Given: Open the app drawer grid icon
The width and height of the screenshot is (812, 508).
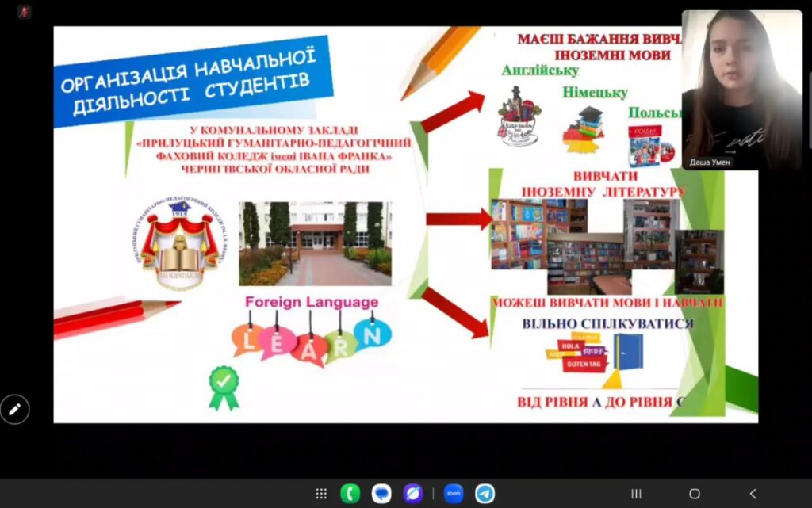Looking at the screenshot, I should coord(321,494).
